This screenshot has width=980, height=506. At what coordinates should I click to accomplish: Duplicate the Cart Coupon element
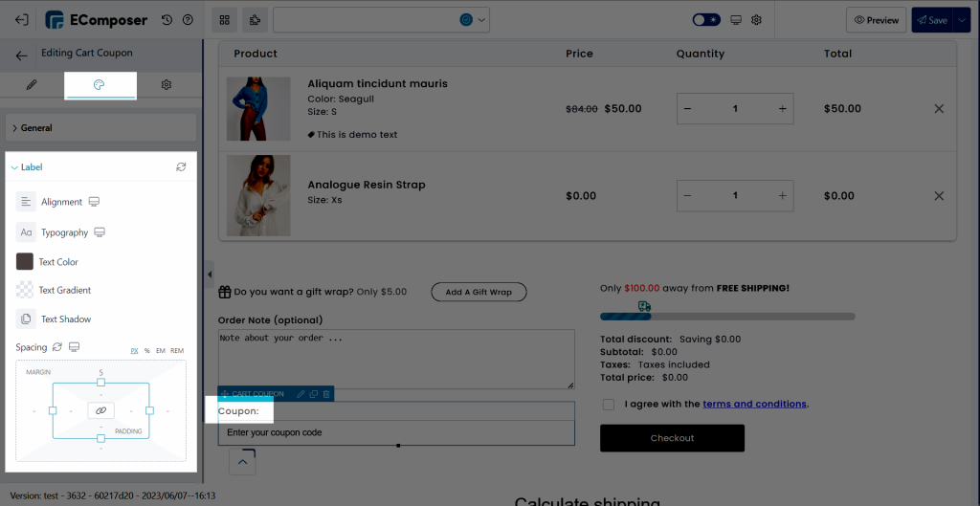[314, 393]
